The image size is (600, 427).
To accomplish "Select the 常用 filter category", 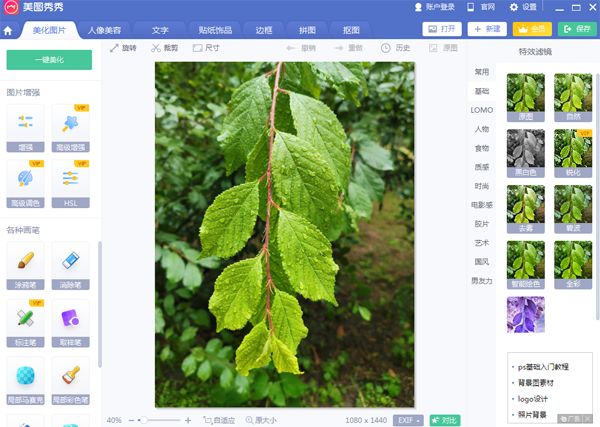I will [x=482, y=72].
